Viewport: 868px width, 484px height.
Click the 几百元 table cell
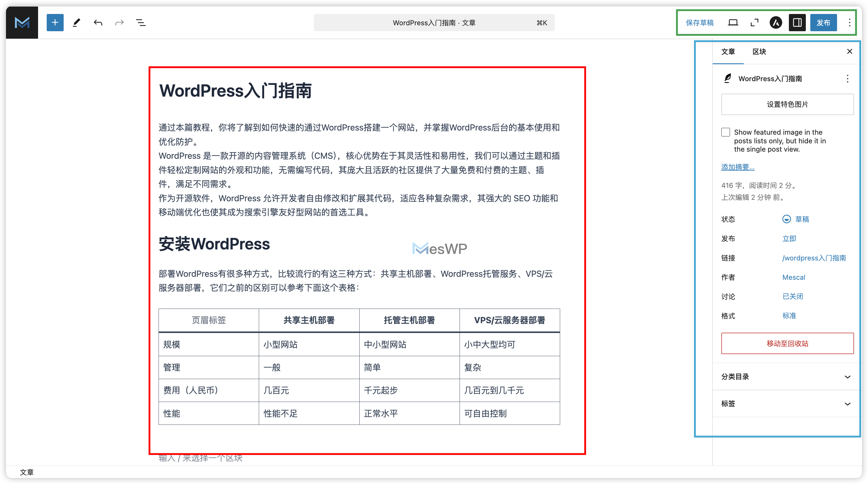point(309,390)
